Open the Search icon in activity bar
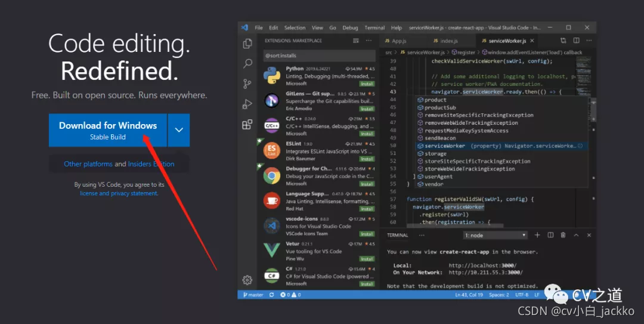The height and width of the screenshot is (324, 644). click(247, 63)
